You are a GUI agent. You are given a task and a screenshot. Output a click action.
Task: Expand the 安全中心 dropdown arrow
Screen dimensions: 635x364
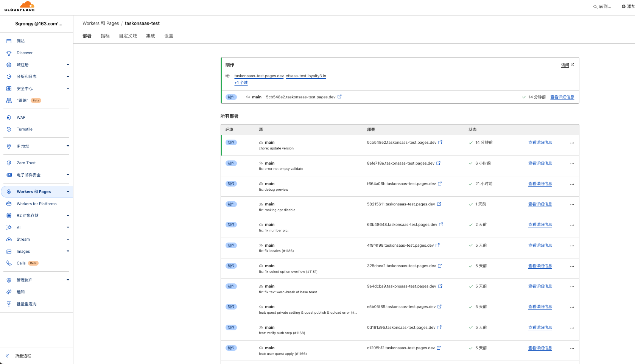click(x=68, y=89)
